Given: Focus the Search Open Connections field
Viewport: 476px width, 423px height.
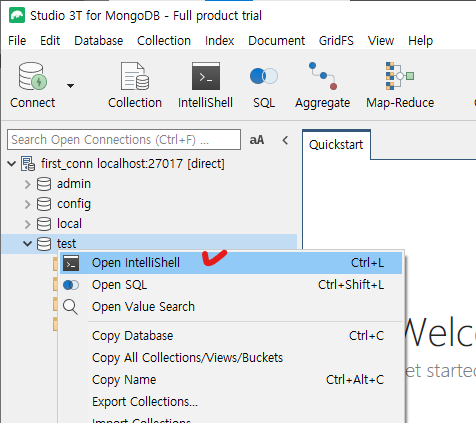Looking at the screenshot, I should (x=124, y=139).
